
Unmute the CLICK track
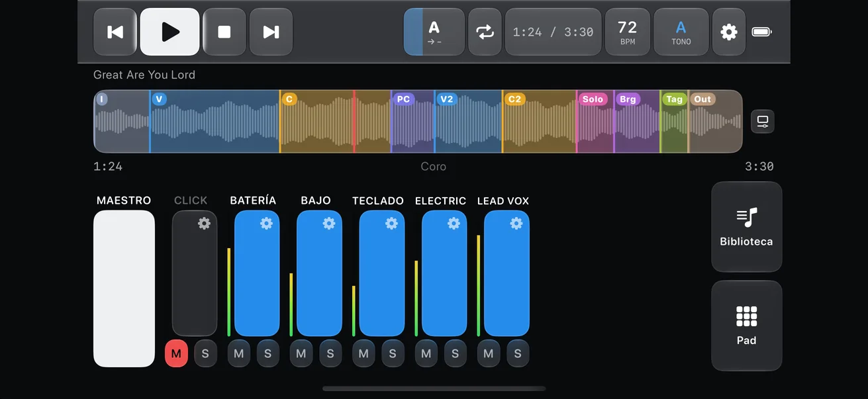[x=176, y=353]
